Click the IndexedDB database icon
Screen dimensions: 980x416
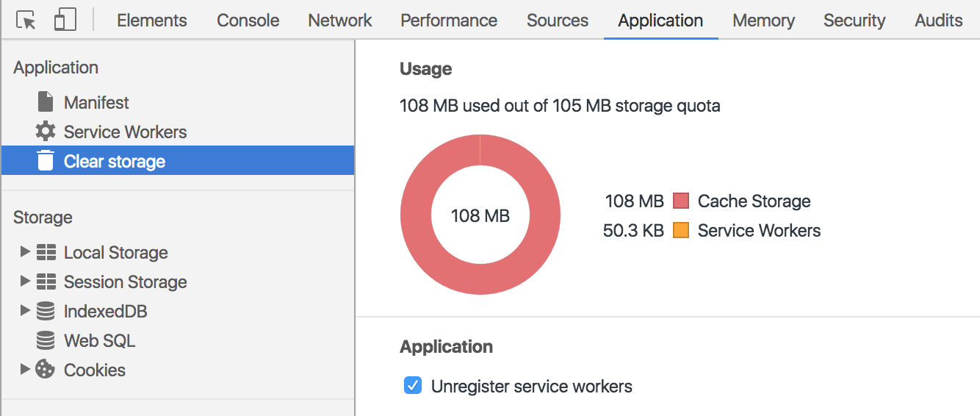[46, 311]
